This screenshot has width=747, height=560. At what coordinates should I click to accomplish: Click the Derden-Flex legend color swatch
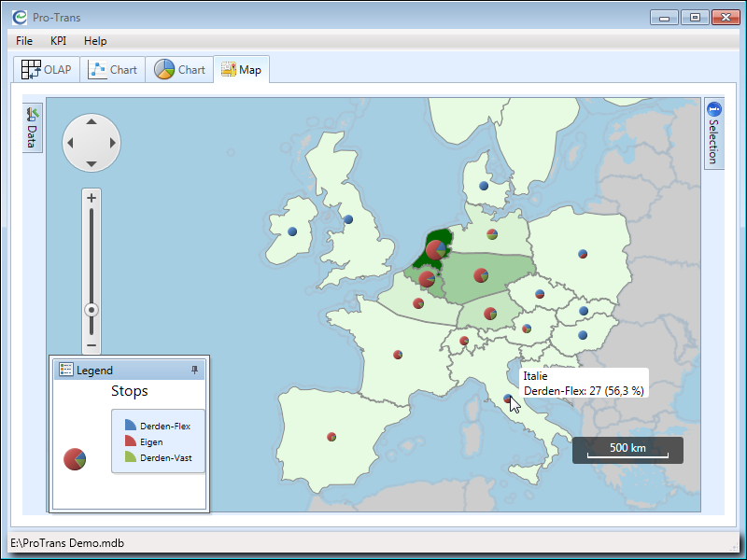point(131,426)
